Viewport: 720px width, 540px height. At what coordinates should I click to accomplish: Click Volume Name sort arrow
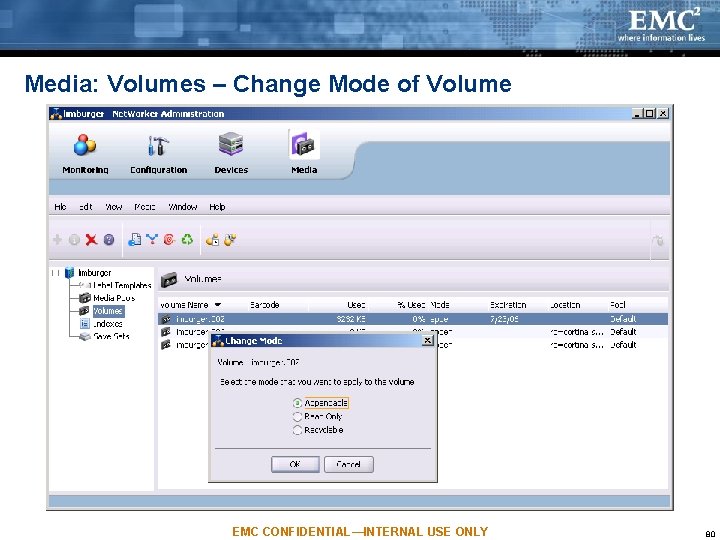click(218, 304)
